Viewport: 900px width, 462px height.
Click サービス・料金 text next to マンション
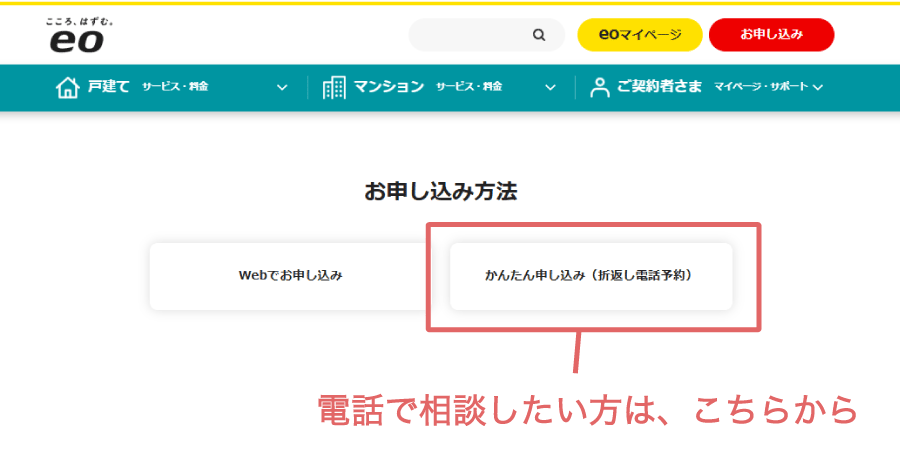pyautogui.click(x=469, y=87)
